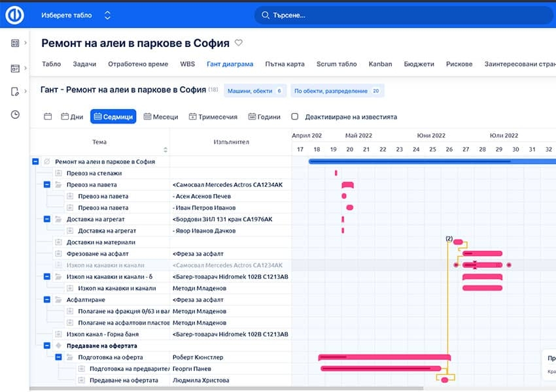Click the plain calendar icon before Дни
Screen dimensions: 556x392
[x=48, y=116]
